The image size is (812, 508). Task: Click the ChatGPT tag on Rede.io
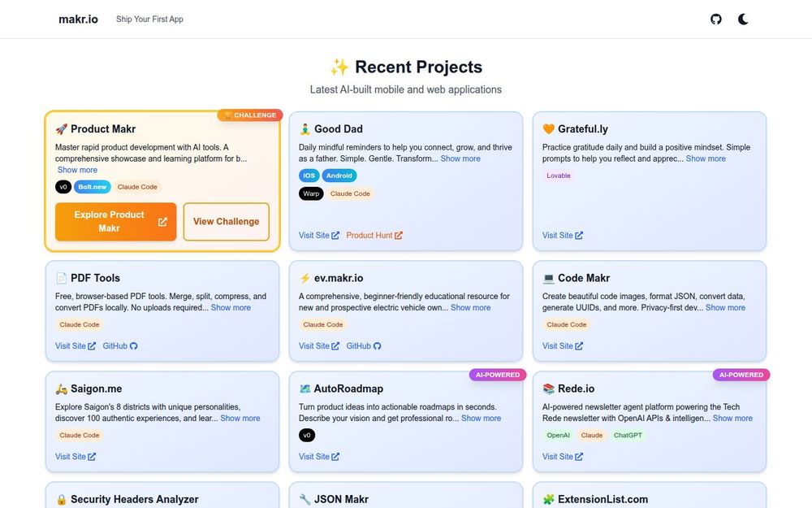tap(628, 436)
